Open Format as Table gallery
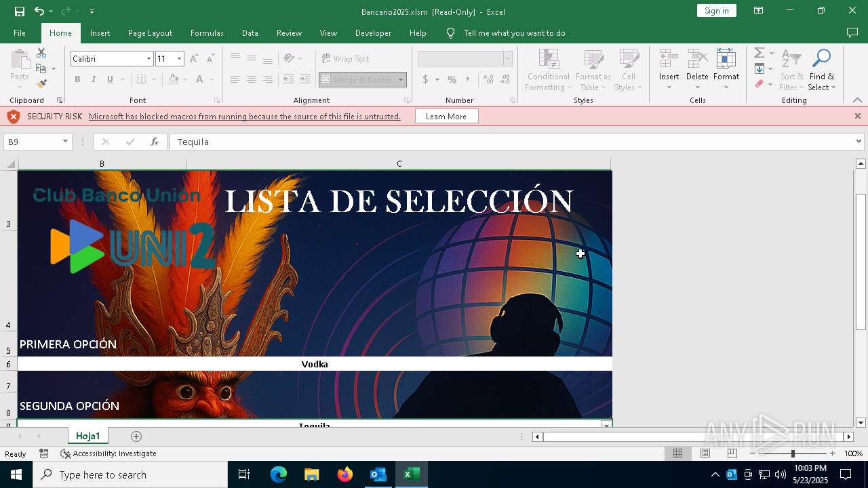Viewport: 868px width, 488px height. tap(593, 70)
